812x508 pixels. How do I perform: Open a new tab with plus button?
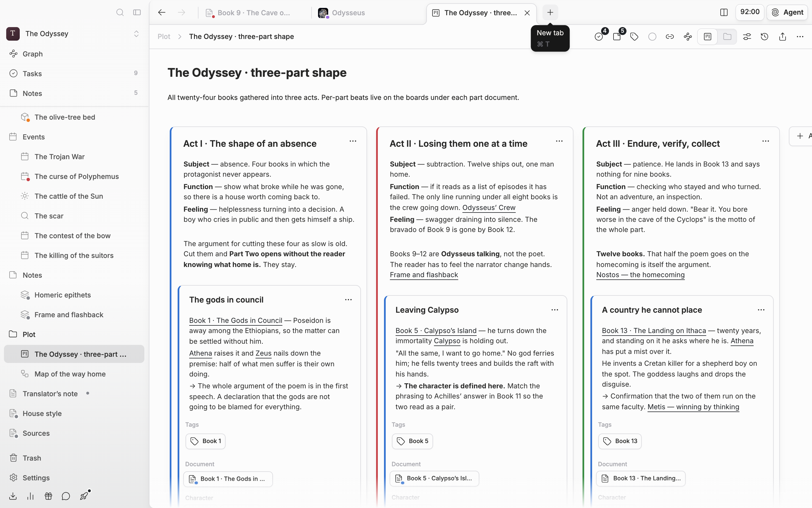click(550, 12)
